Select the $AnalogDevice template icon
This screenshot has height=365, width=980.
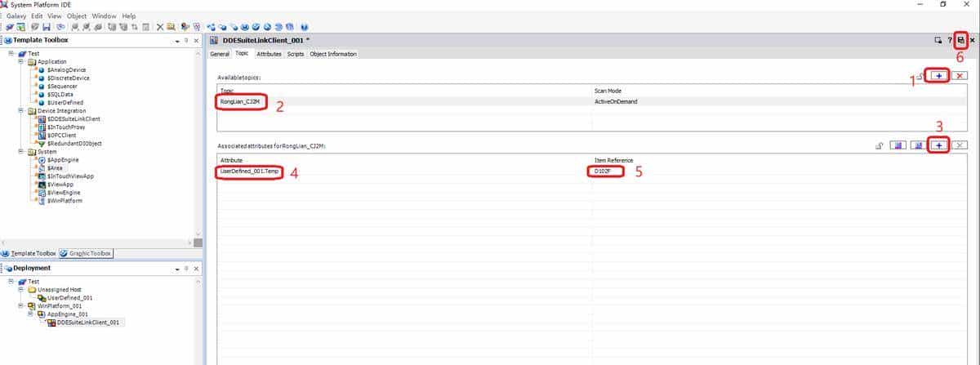(x=42, y=70)
